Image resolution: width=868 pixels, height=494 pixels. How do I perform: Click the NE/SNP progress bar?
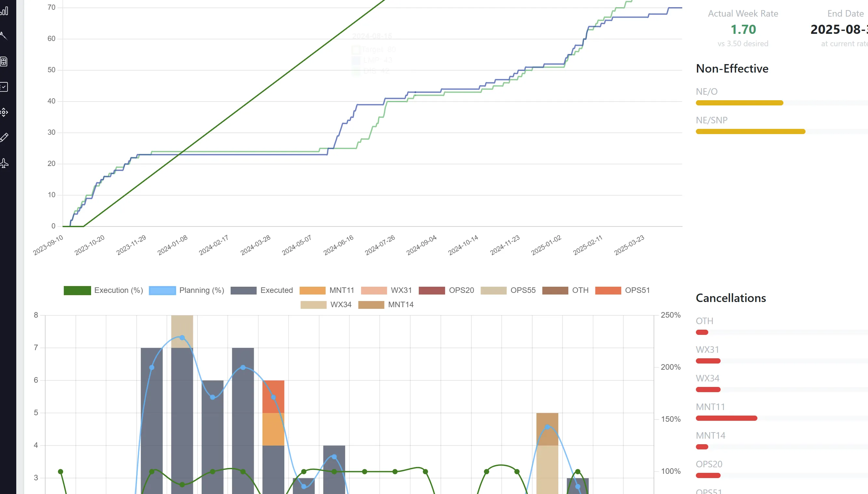750,132
